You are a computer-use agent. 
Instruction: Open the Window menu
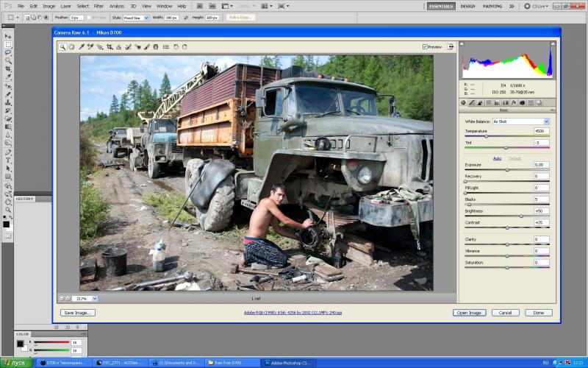click(164, 7)
